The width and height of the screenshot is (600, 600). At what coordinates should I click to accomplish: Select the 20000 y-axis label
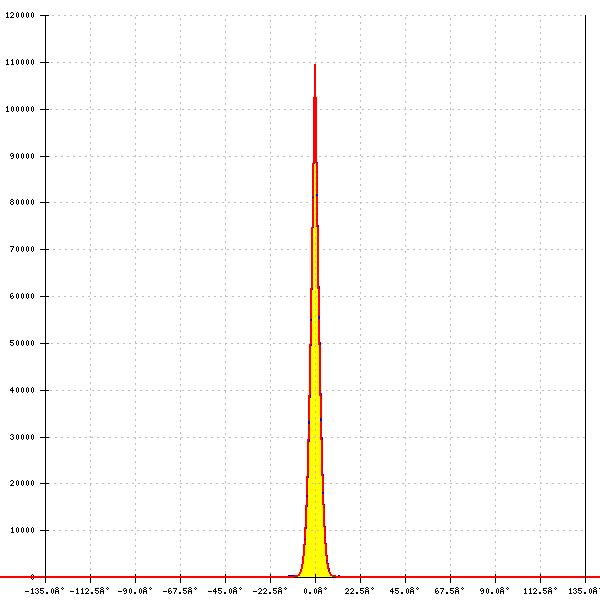click(22, 483)
